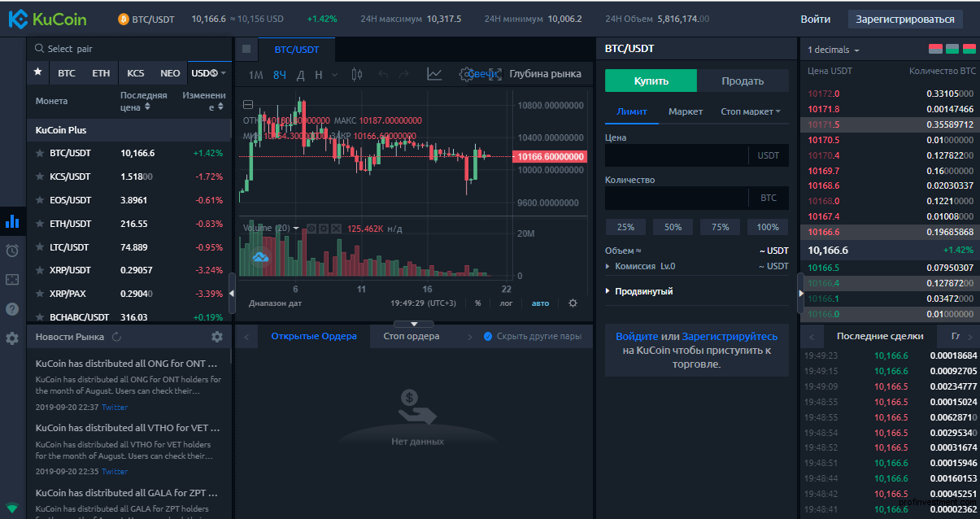
Task: Open candlestick chart style icon
Action: (x=356, y=74)
